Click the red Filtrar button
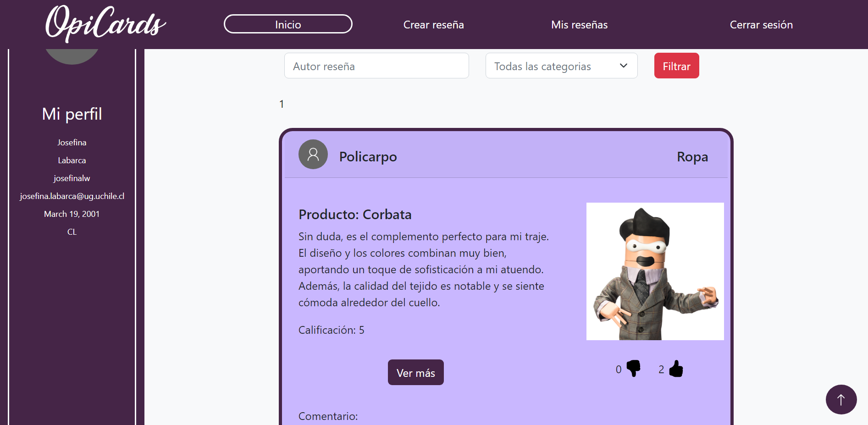Screen dimensions: 868x425 pos(676,66)
